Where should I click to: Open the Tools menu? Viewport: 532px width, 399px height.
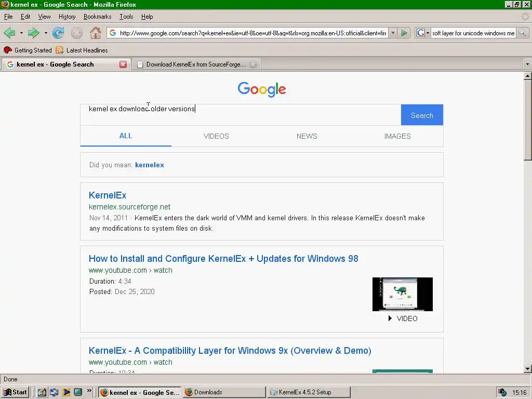(126, 17)
